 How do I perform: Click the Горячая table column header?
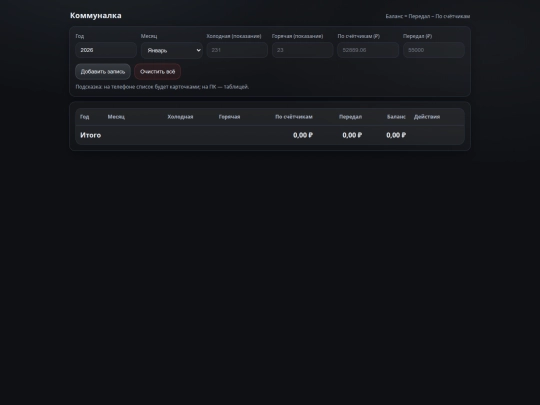[x=229, y=117]
